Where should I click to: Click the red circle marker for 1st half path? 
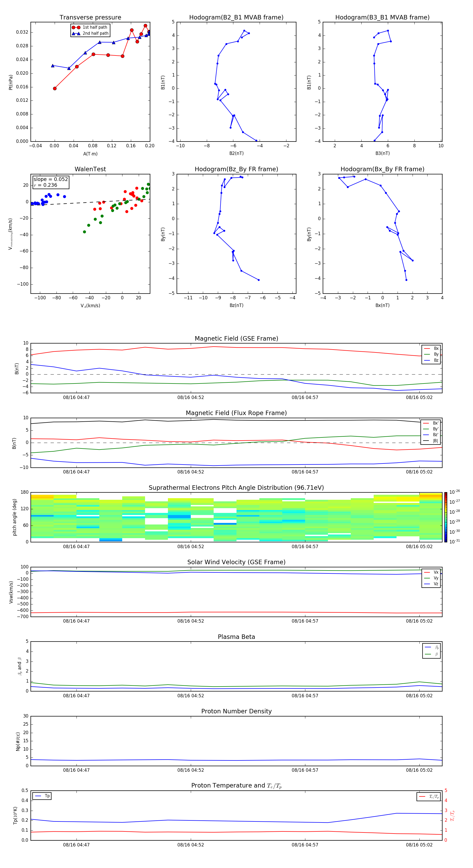(x=76, y=27)
